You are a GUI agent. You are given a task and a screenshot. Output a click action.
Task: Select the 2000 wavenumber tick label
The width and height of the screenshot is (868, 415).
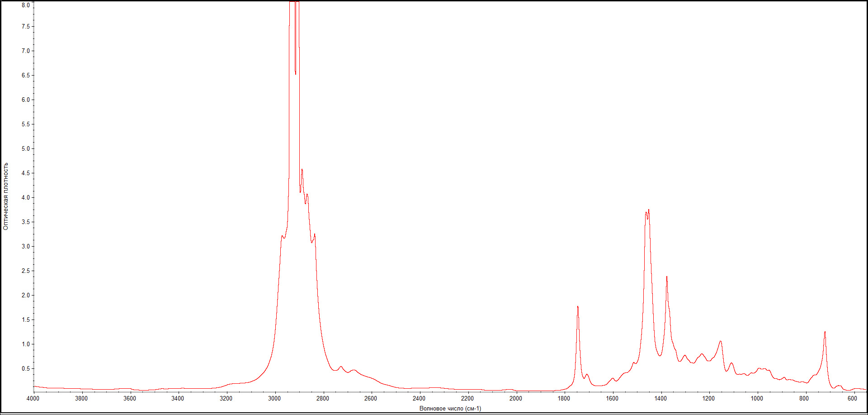click(x=516, y=398)
